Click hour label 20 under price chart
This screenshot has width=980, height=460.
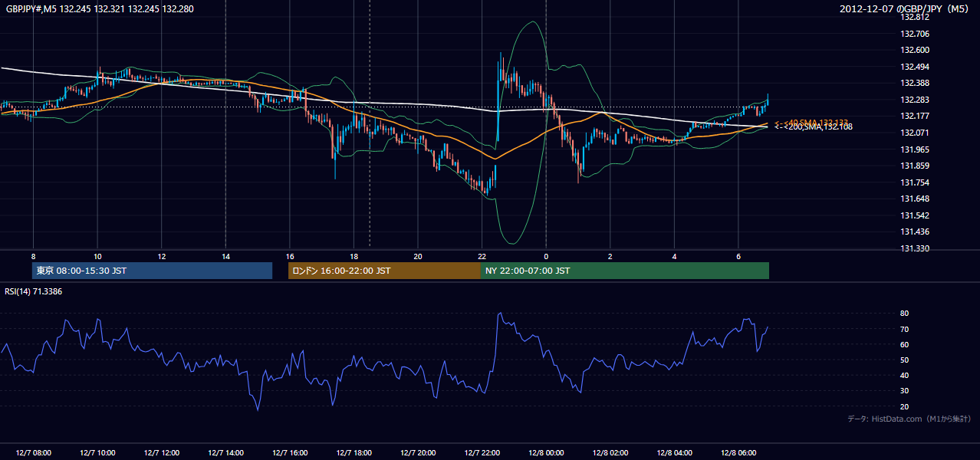418,256
